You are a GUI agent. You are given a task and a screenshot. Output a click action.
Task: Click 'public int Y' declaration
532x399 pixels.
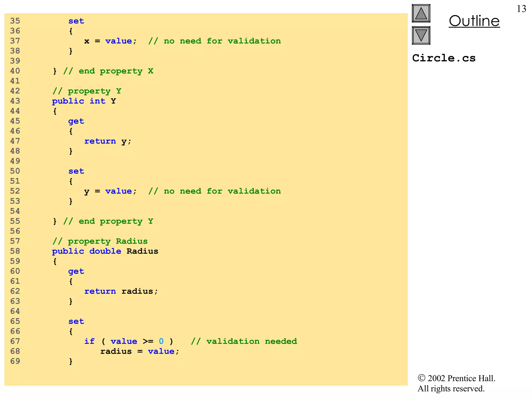pyautogui.click(x=84, y=101)
